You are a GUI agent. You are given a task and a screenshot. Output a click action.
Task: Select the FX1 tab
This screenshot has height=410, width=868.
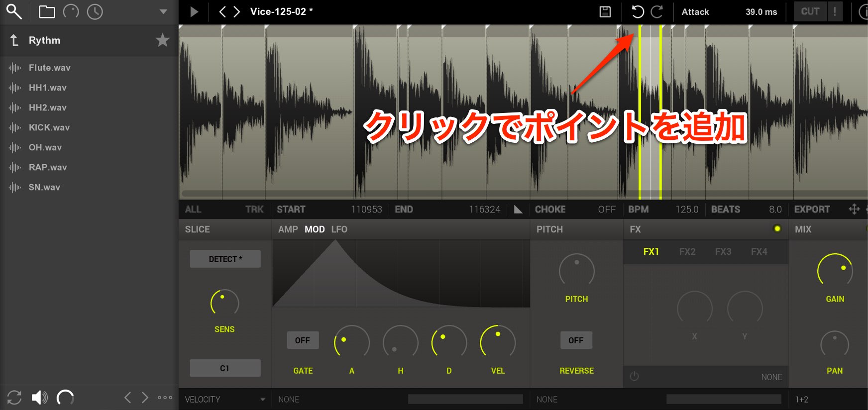(651, 252)
